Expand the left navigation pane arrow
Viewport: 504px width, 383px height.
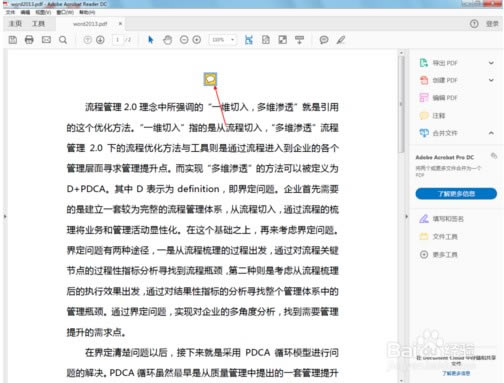click(x=5, y=216)
